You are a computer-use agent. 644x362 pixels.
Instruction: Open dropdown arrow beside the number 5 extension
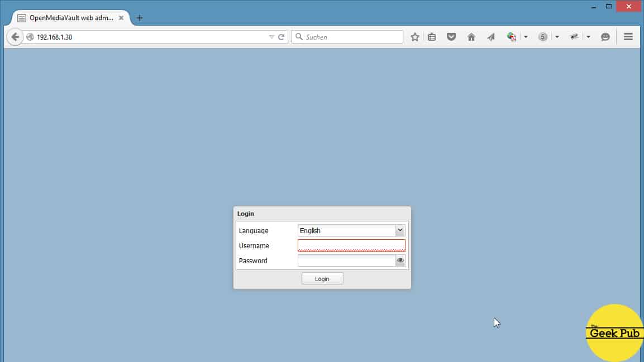point(557,37)
